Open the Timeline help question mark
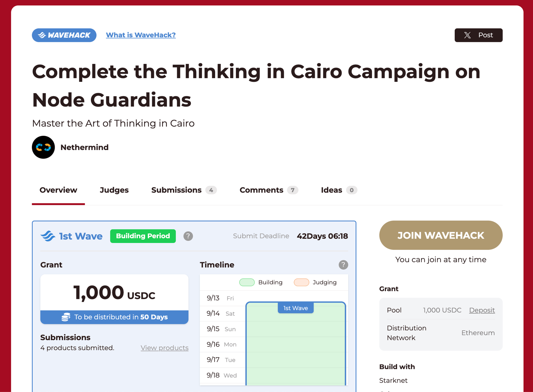The height and width of the screenshot is (392, 533). point(343,265)
